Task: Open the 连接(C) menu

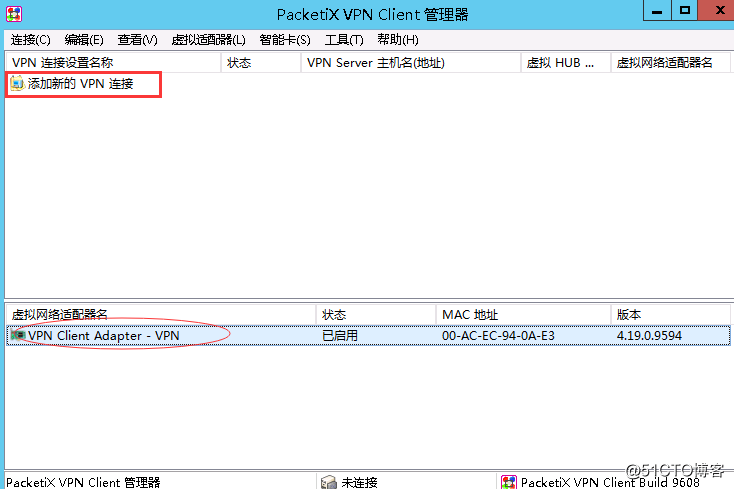Action: (30, 40)
